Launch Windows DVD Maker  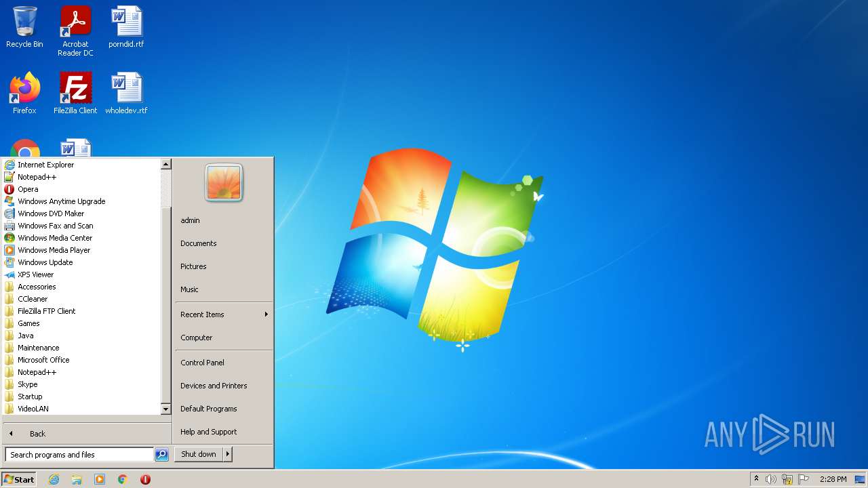tap(81, 213)
